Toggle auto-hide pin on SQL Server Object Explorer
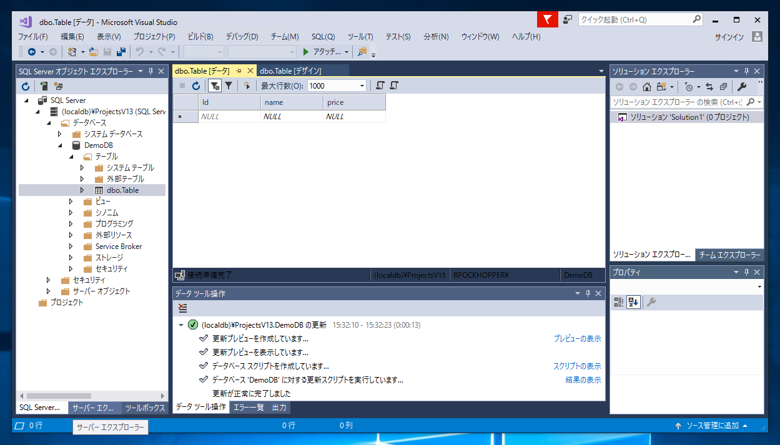Image resolution: width=780 pixels, height=445 pixels. click(x=151, y=72)
